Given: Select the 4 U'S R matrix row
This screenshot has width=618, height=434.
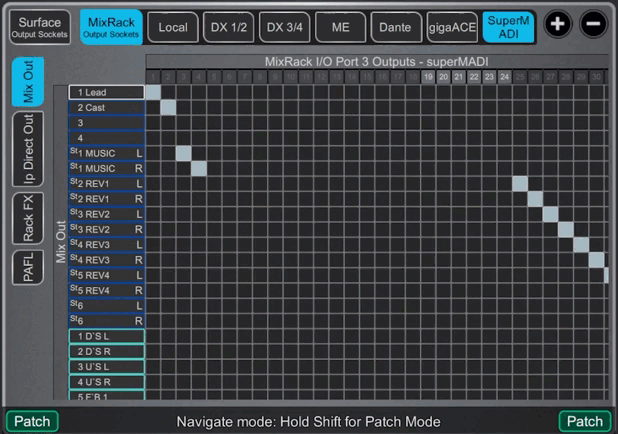Looking at the screenshot, I should point(107,382).
